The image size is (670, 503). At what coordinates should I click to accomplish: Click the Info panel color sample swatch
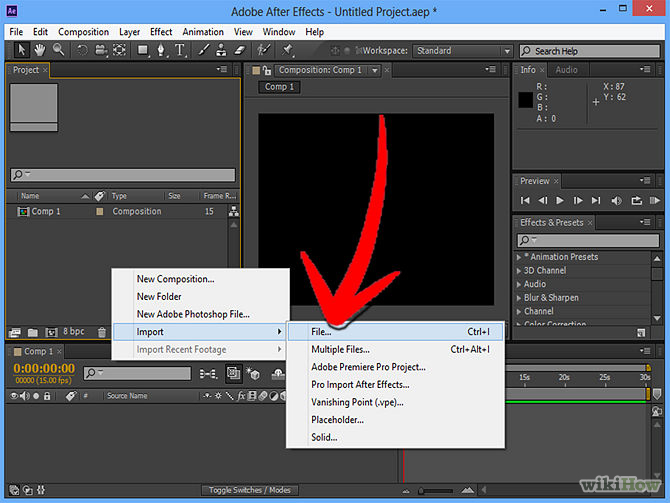526,100
